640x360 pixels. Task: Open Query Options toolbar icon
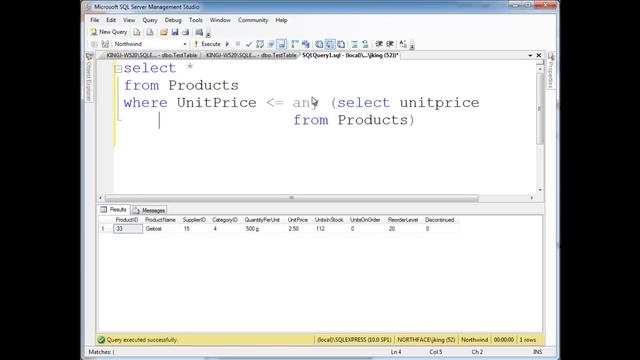(271, 44)
